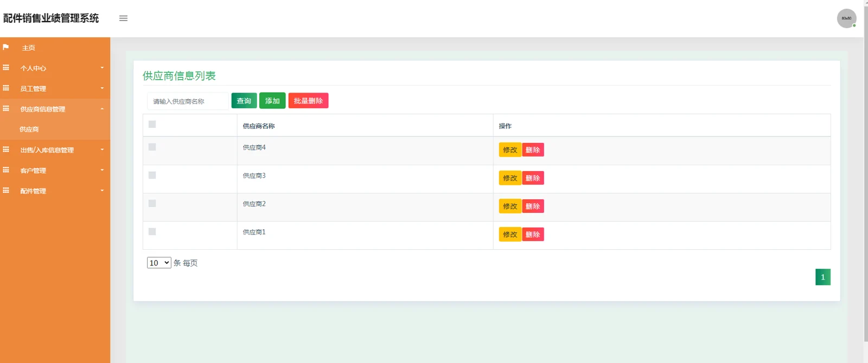Click the grid icon beside 个人中心
The height and width of the screenshot is (363, 868).
click(x=6, y=68)
